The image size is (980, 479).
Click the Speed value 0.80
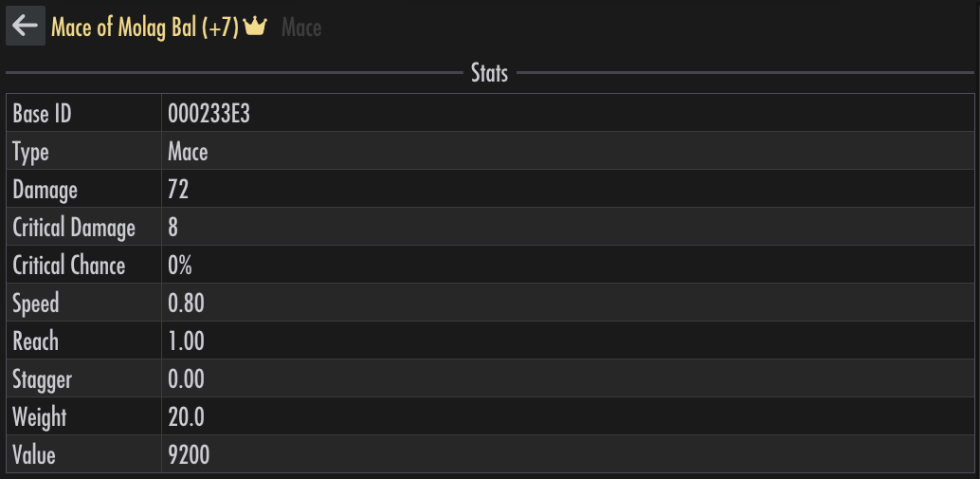tap(187, 304)
